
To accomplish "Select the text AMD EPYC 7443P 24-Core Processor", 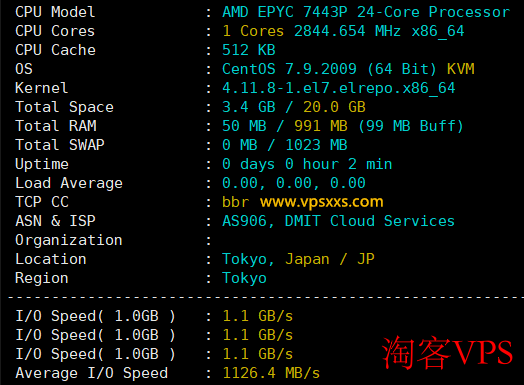I will click(366, 12).
